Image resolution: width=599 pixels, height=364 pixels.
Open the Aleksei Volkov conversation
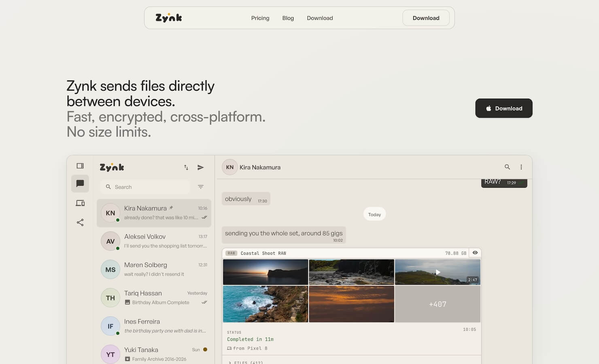pyautogui.click(x=154, y=241)
